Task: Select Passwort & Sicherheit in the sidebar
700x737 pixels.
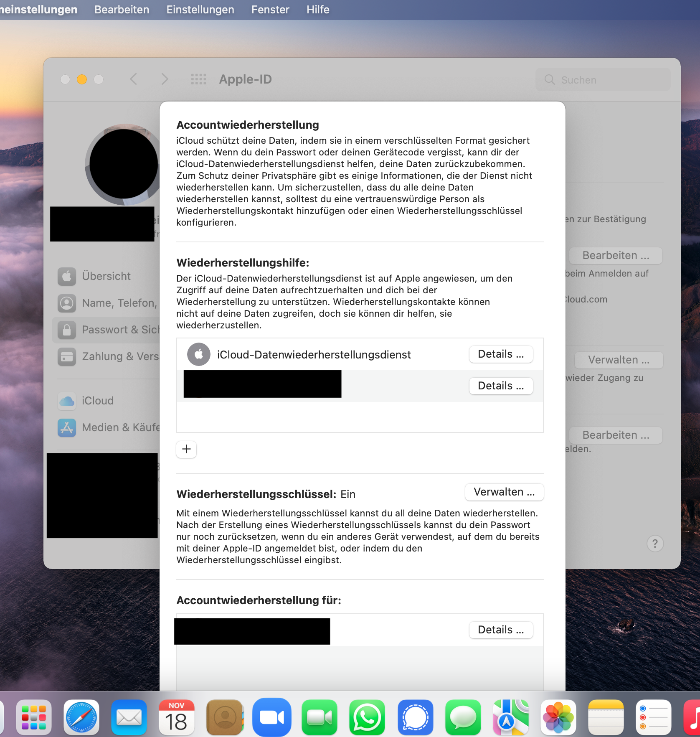Action: coord(106,330)
